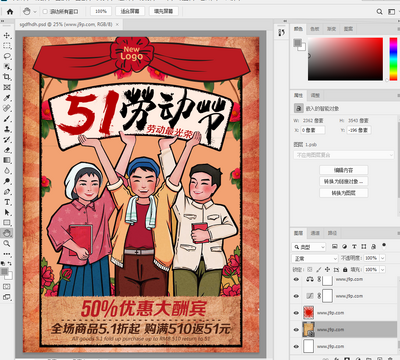The image size is (400, 360).
Task: Hide the red burst thumbnail layer
Action: pyautogui.click(x=296, y=313)
